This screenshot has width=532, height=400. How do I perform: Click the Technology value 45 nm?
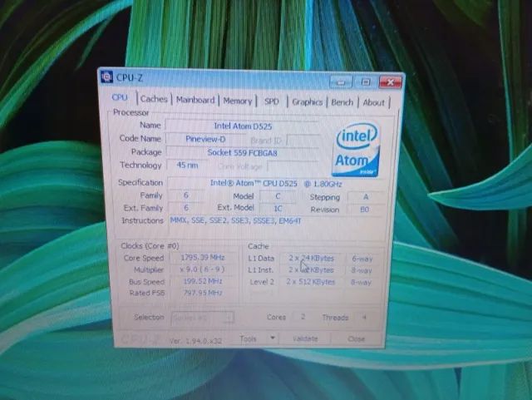tap(188, 165)
